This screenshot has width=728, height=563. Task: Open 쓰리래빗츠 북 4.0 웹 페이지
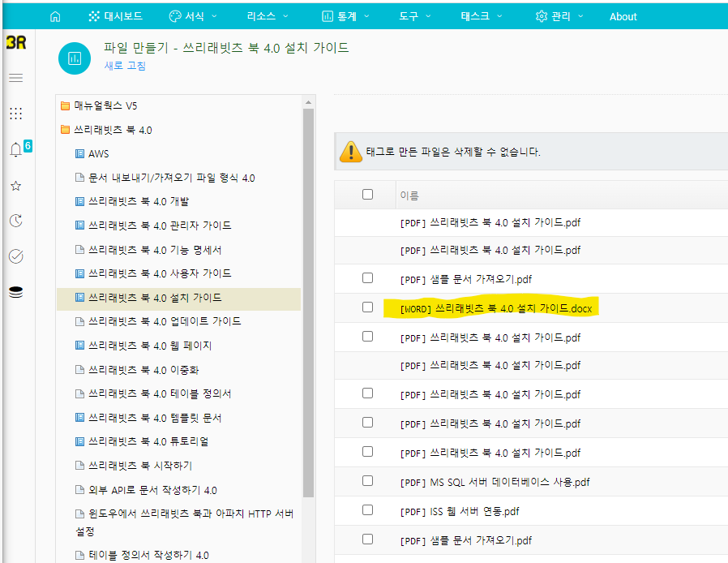tap(150, 346)
